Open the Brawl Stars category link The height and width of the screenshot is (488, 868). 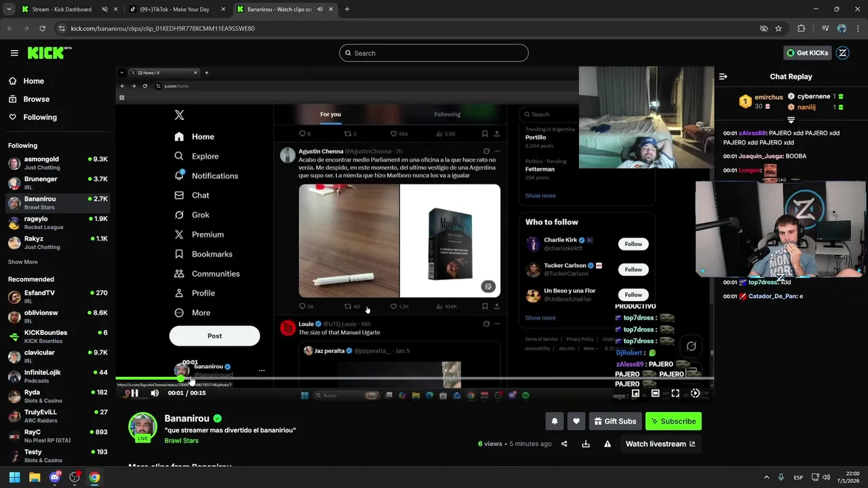pos(181,441)
